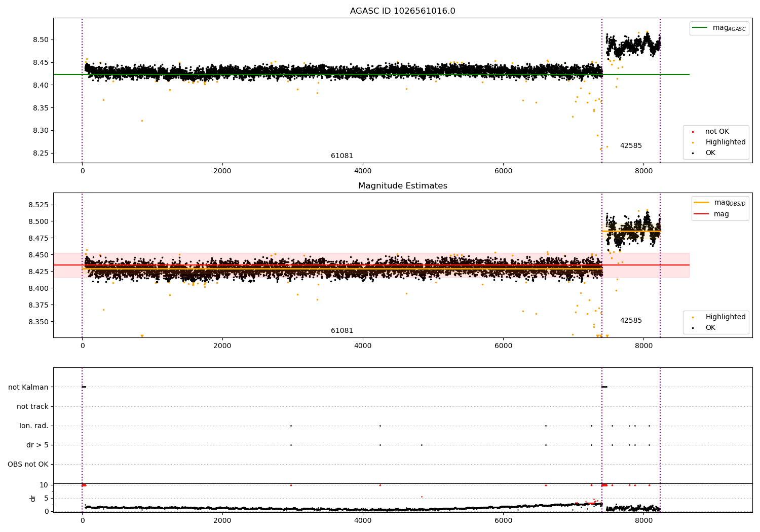Click the red line sample beside "mag"
760x532 pixels.
pos(702,214)
